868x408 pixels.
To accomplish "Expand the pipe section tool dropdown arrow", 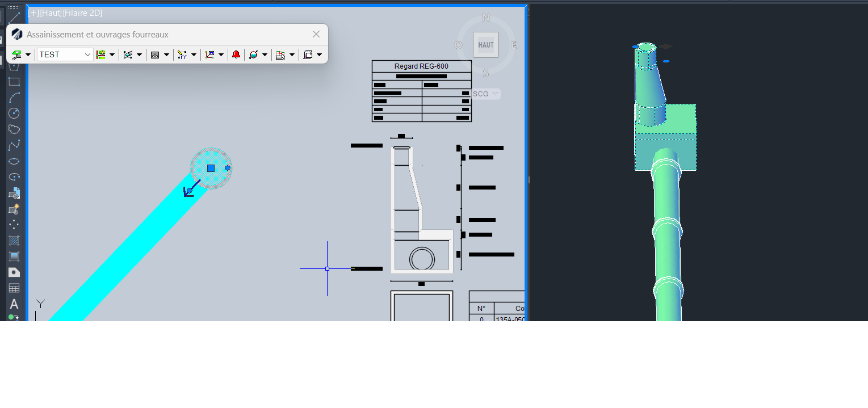I will tap(139, 54).
